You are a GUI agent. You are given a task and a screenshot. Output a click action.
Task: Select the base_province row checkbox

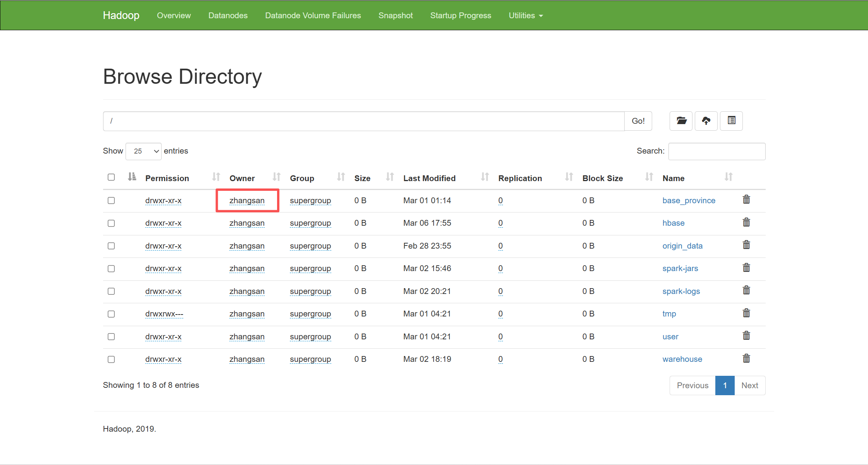(111, 201)
